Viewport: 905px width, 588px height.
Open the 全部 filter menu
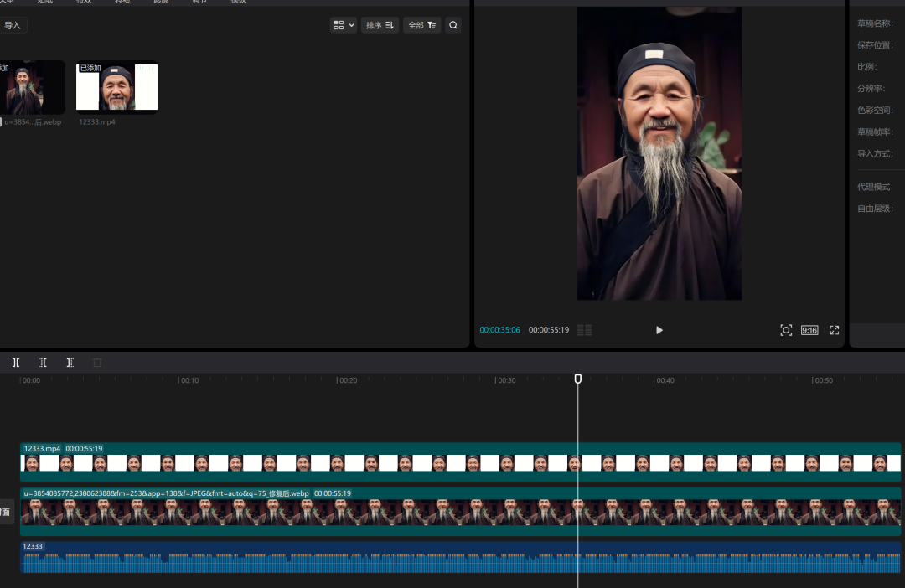pos(421,25)
